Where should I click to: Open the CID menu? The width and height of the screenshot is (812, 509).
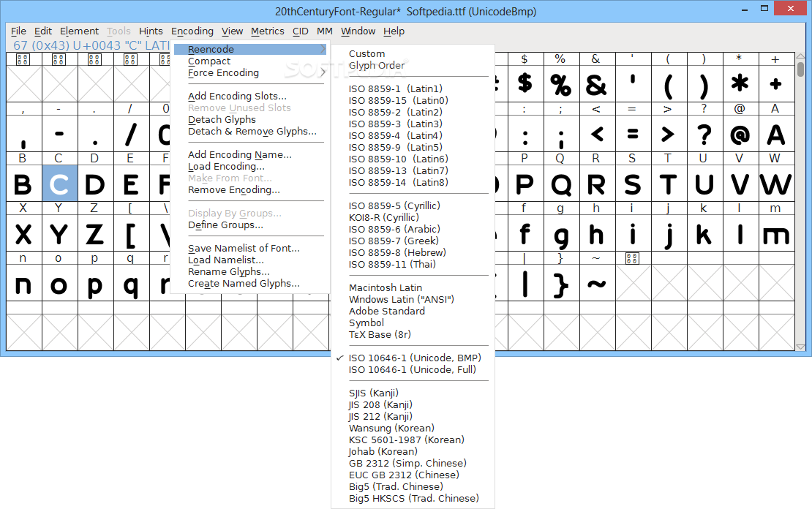pyautogui.click(x=301, y=31)
